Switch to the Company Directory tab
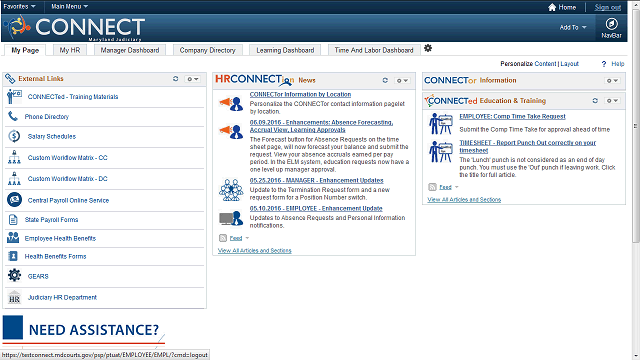The width and height of the screenshot is (640, 360). click(x=208, y=50)
